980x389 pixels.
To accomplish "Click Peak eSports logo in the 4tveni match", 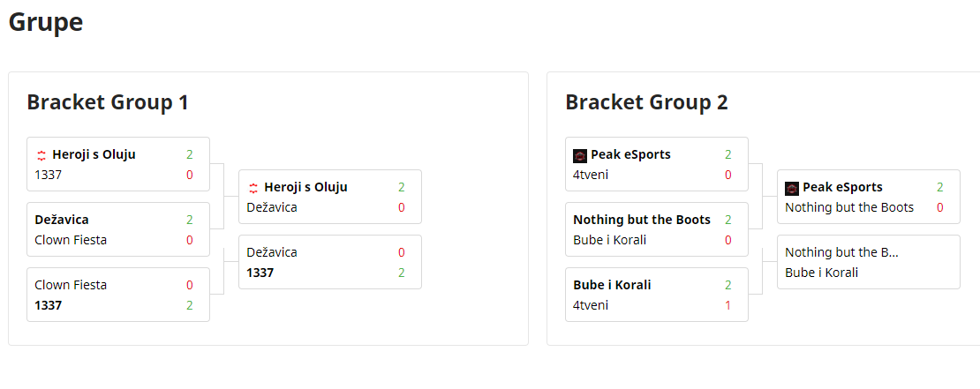I will click(580, 155).
